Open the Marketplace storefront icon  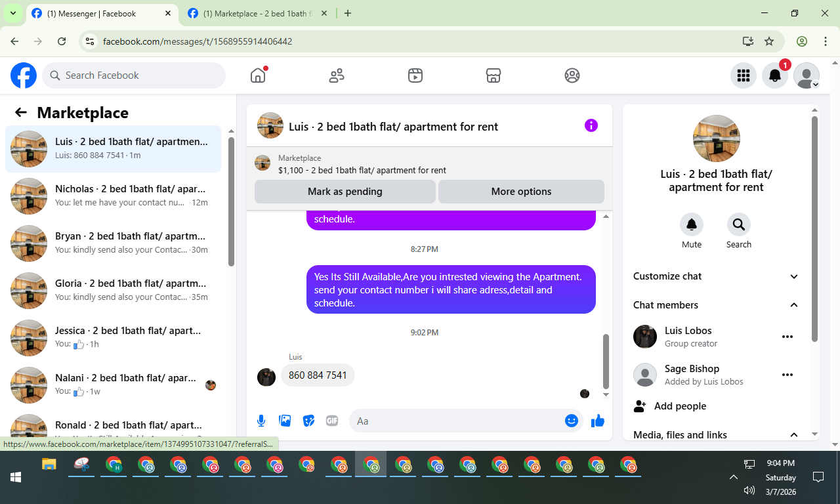493,75
